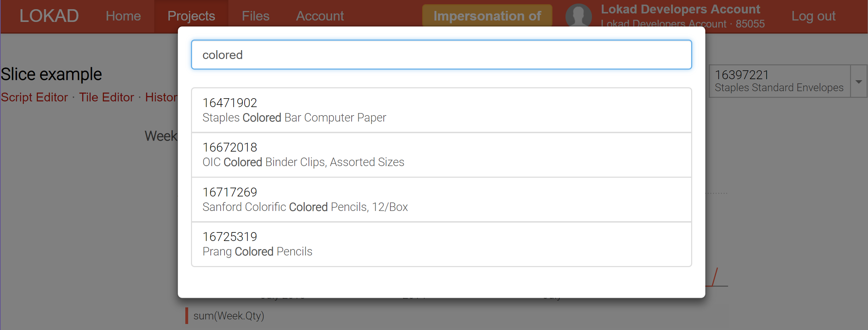Select result Sanford Colorific Colored Pencils
Image resolution: width=868 pixels, height=330 pixels.
(441, 199)
